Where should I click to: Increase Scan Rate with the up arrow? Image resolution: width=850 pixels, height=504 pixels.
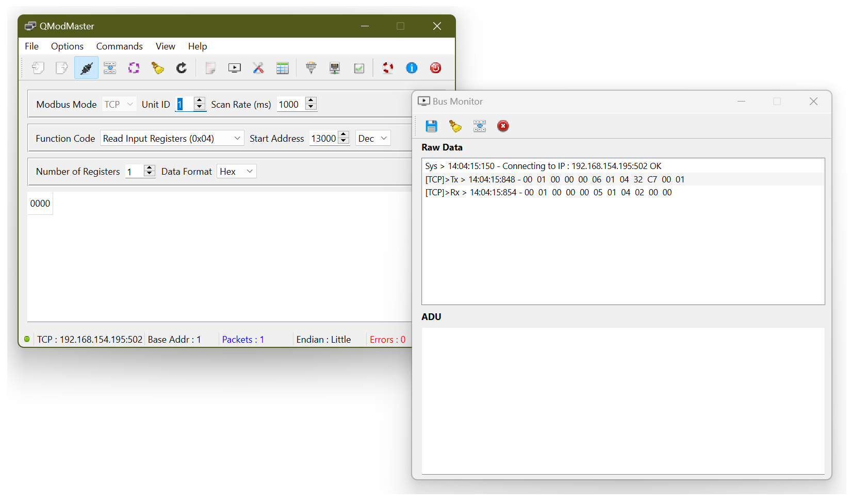pyautogui.click(x=311, y=101)
